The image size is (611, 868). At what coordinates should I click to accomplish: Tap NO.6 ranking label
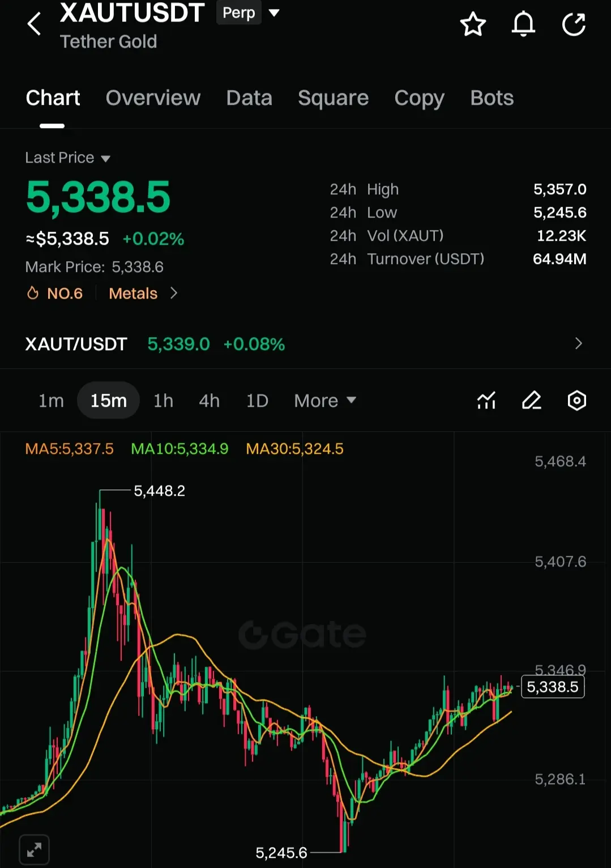pyautogui.click(x=65, y=293)
